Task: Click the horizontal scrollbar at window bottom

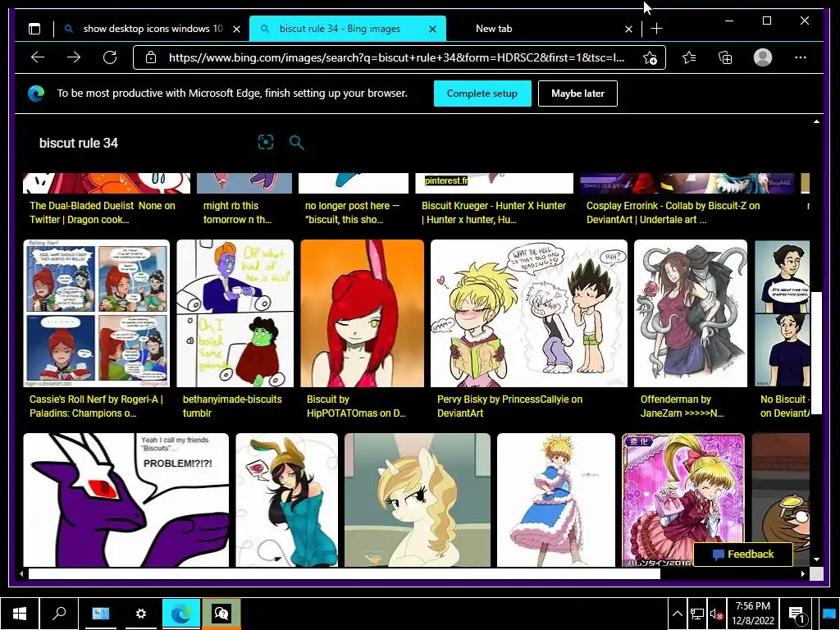Action: [x=344, y=573]
